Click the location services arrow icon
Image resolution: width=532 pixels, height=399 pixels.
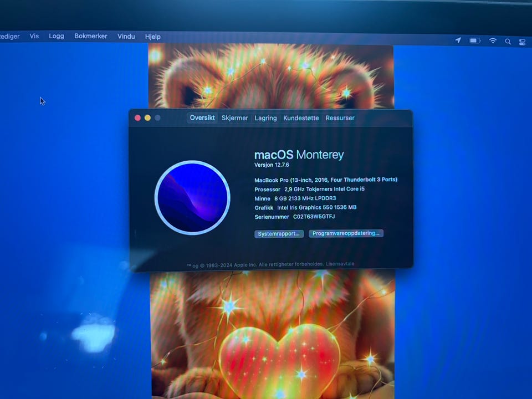(x=458, y=40)
